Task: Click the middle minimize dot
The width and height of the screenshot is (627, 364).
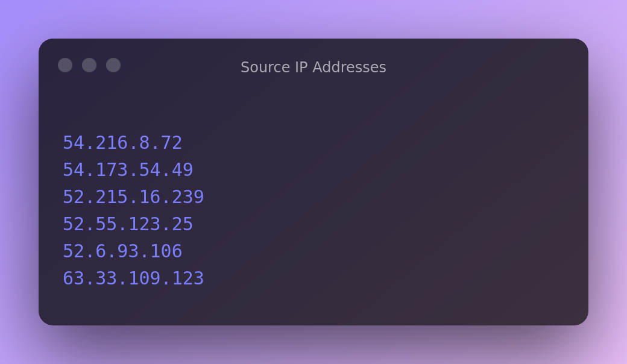Action: point(89,65)
